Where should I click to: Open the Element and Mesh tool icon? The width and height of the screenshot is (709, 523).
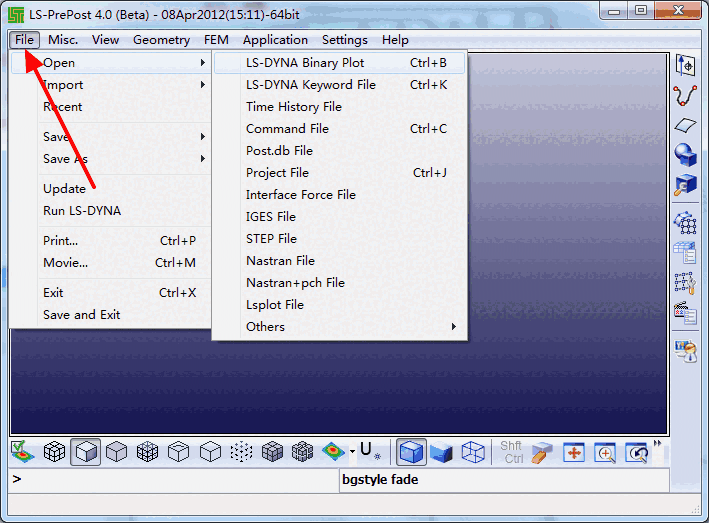tap(685, 222)
